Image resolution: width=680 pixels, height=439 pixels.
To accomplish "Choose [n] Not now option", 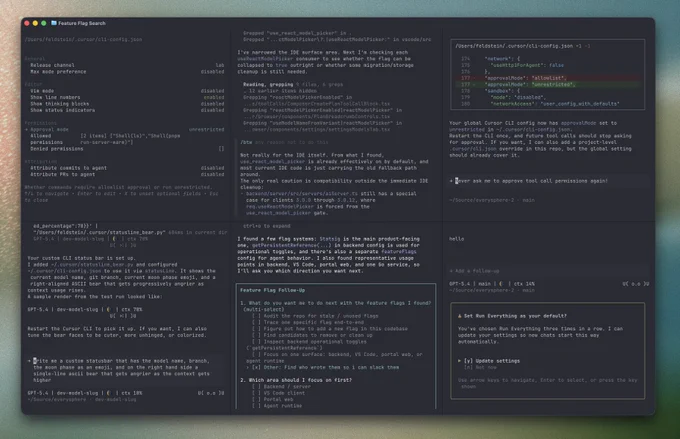I will [480, 367].
